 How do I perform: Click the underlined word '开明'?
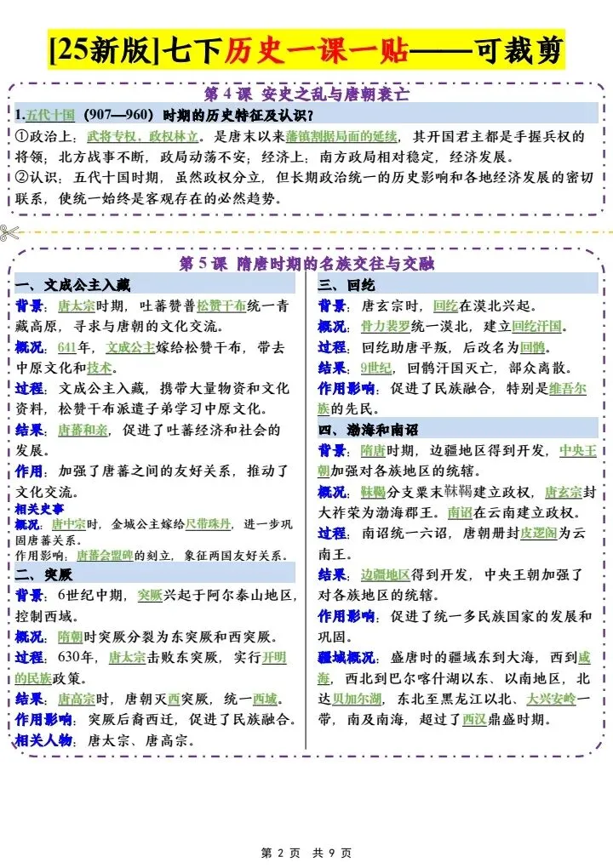tap(274, 657)
